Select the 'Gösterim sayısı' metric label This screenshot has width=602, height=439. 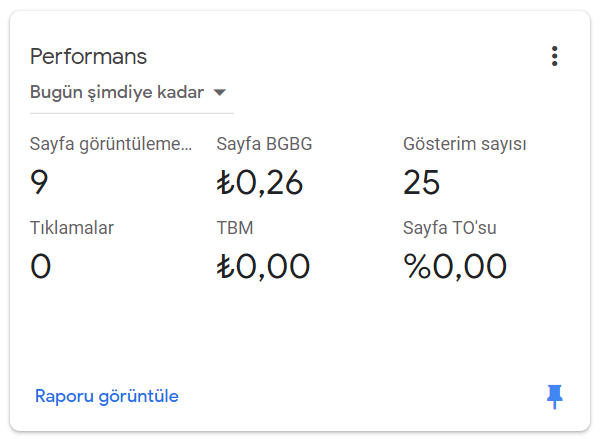click(x=465, y=144)
